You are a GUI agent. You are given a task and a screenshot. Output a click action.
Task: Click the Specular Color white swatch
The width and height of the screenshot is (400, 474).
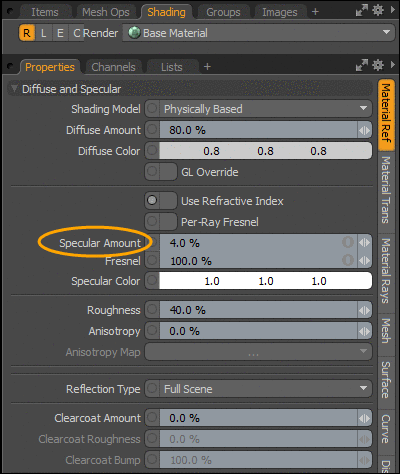pyautogui.click(x=265, y=281)
